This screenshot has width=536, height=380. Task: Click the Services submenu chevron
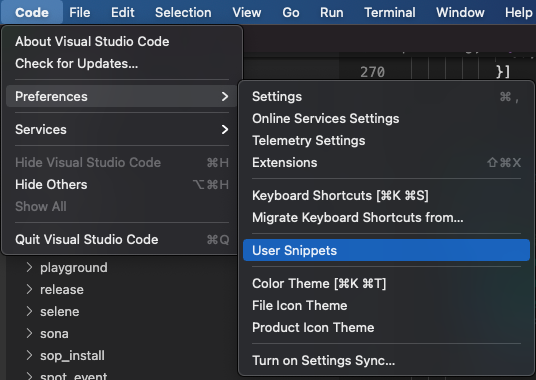click(225, 130)
